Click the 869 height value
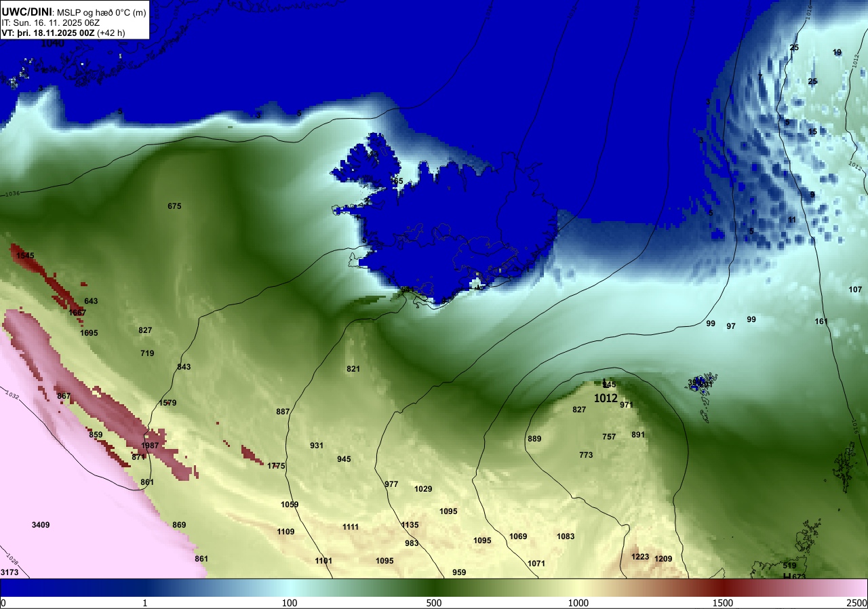The height and width of the screenshot is (609, 868). pos(179,525)
